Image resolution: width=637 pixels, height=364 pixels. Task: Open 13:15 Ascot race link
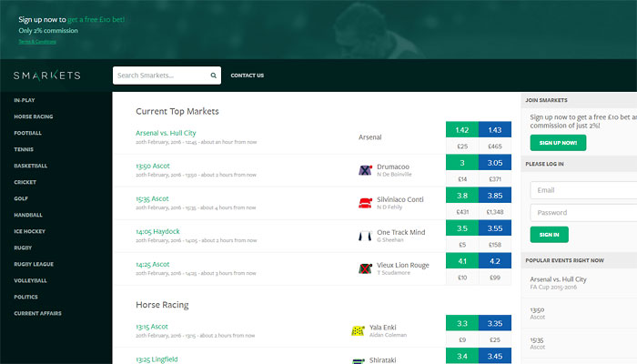[152, 327]
